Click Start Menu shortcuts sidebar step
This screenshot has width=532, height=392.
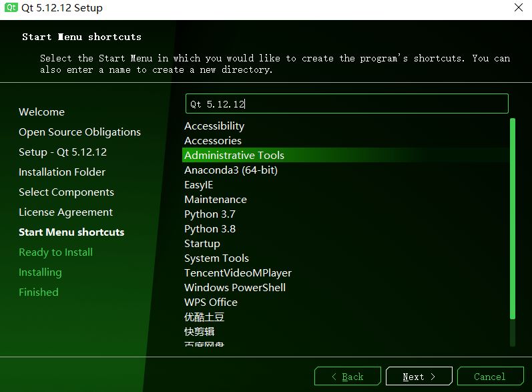71,232
